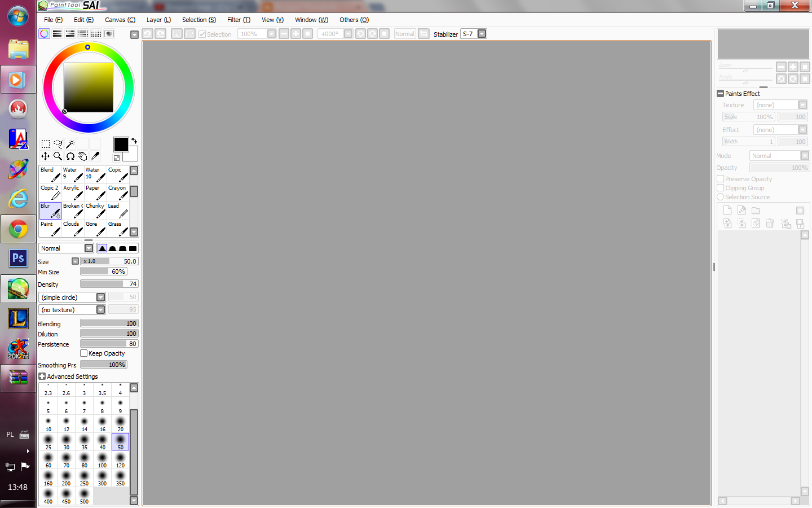Choose the Lasso selection tool
Viewport: 812px width, 508px height.
tap(58, 143)
